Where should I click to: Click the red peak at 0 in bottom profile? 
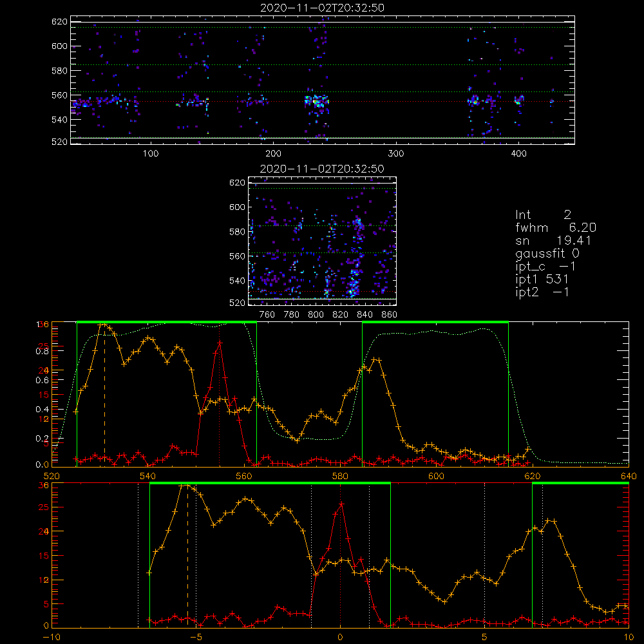point(341,504)
